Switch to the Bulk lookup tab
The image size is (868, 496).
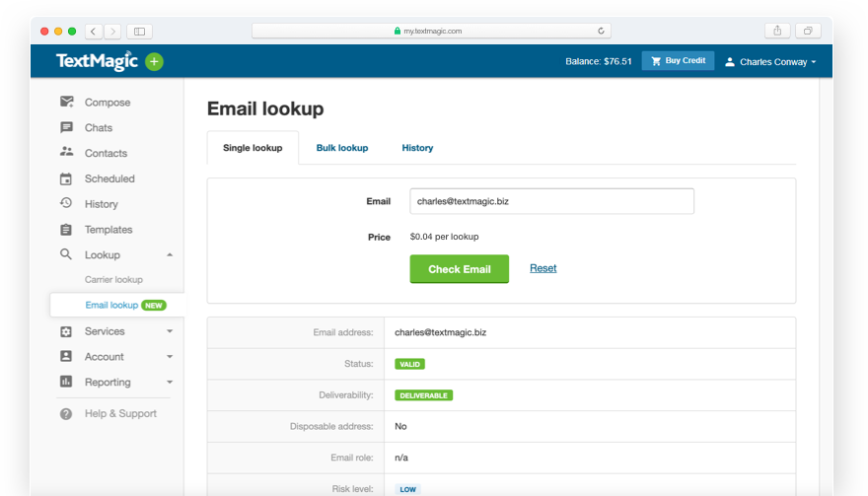[342, 148]
